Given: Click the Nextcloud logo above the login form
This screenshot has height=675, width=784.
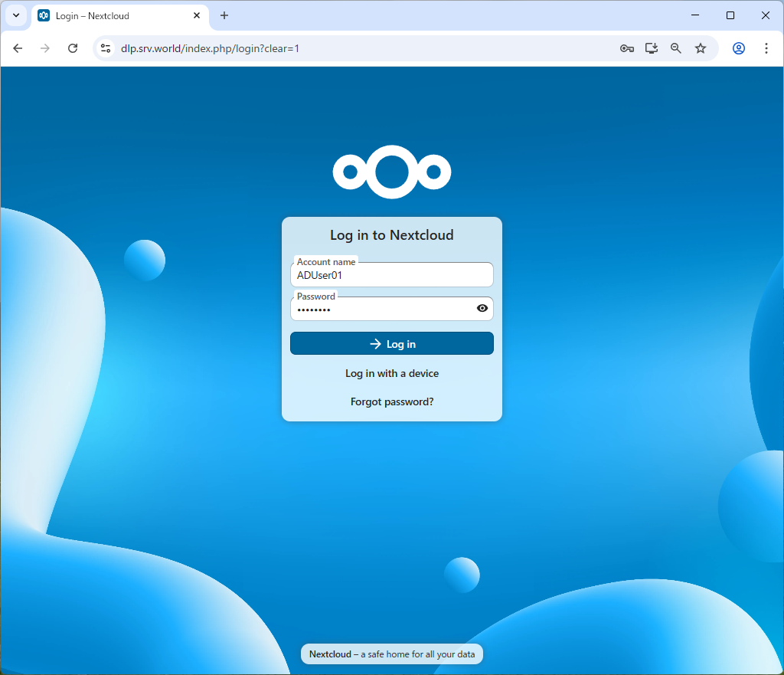Looking at the screenshot, I should coord(391,172).
